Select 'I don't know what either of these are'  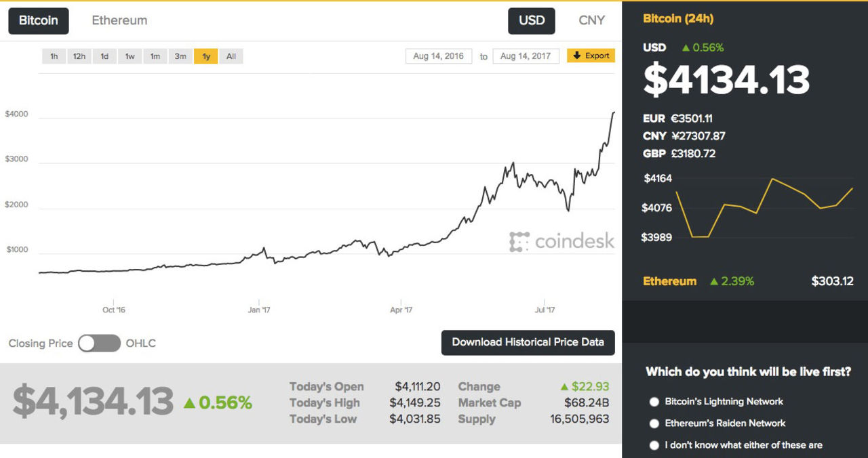(654, 445)
